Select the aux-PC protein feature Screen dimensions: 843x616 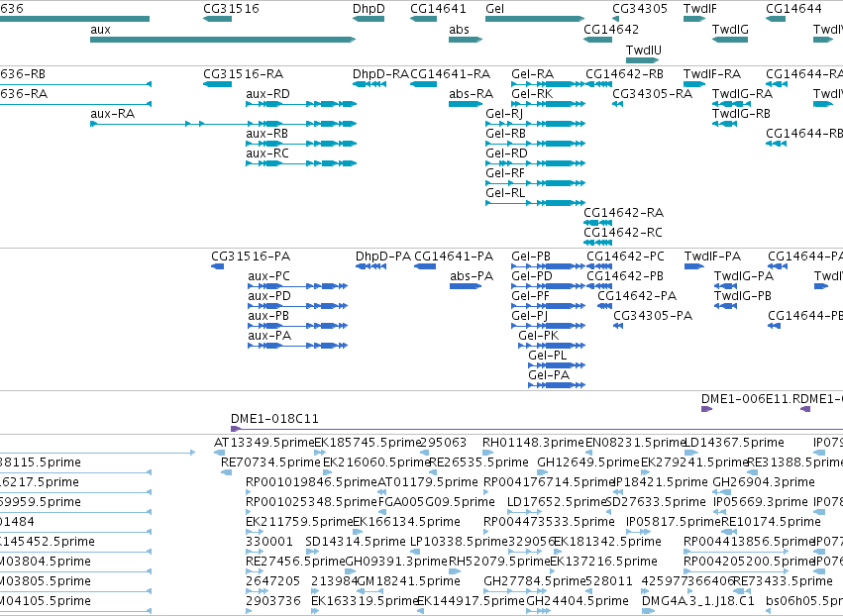[x=298, y=286]
